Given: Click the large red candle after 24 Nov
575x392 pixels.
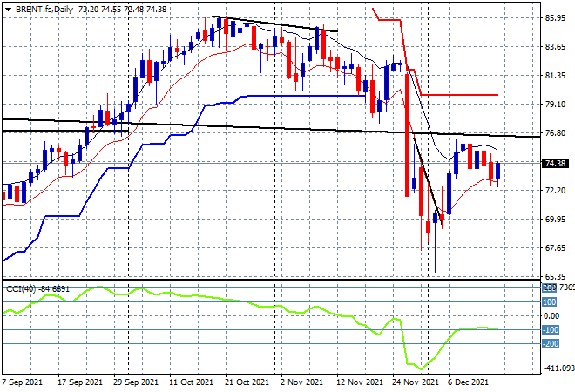Looking at the screenshot, I should click(407, 135).
